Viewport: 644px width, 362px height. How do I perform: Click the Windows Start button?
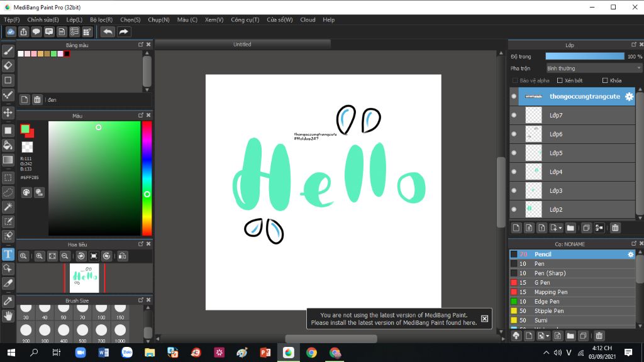point(11,353)
